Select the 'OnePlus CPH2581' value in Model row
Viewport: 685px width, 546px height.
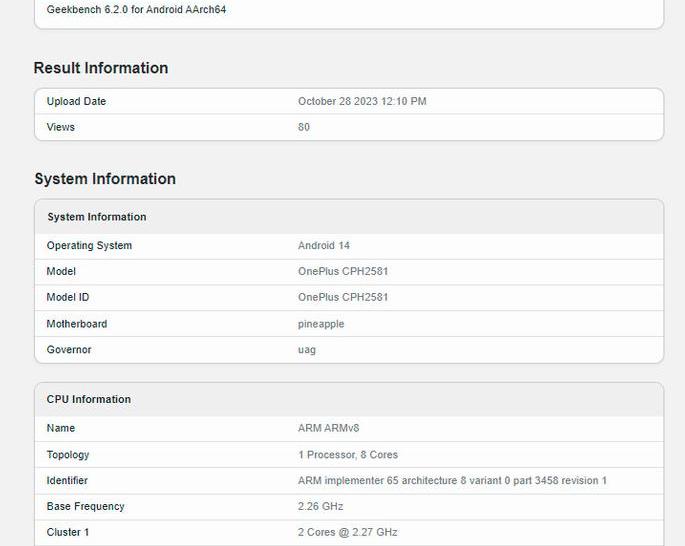tap(343, 271)
